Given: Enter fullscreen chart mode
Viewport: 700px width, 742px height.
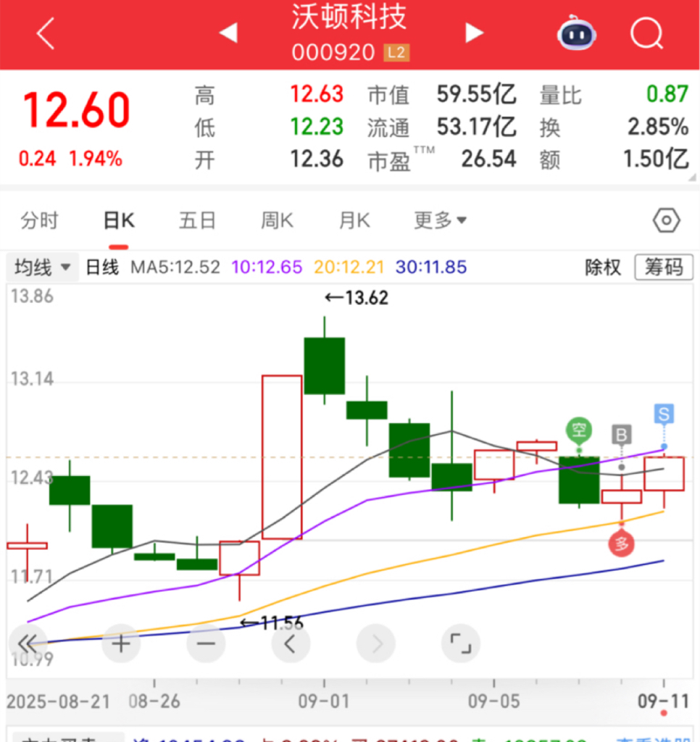Looking at the screenshot, I should coord(461,643).
